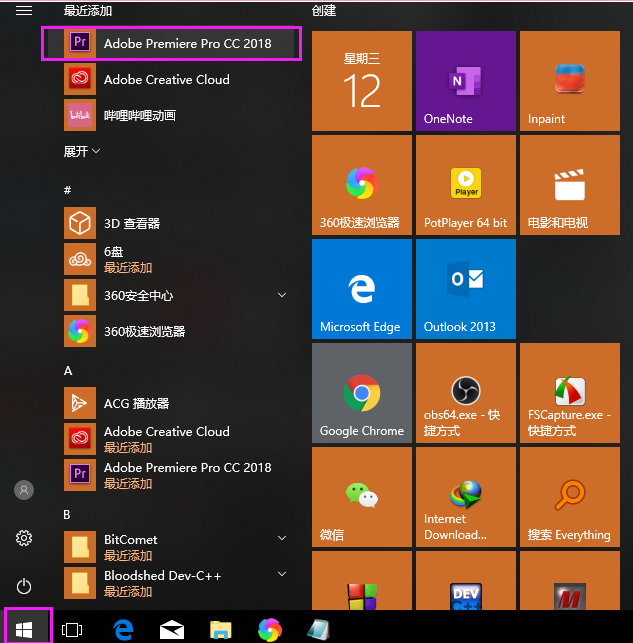The image size is (633, 643).
Task: Click the A section letter header
Action: pos(68,371)
